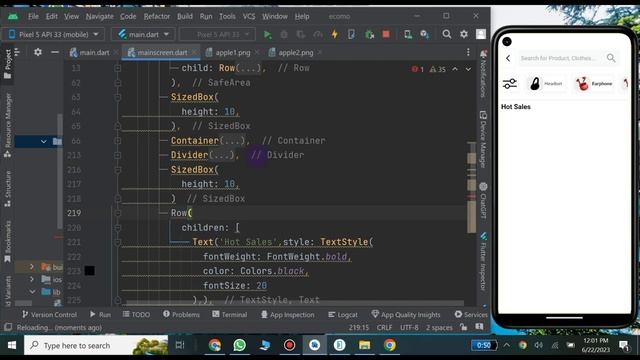Open the Project tool window
This screenshot has height=360, width=640.
pos(7,63)
